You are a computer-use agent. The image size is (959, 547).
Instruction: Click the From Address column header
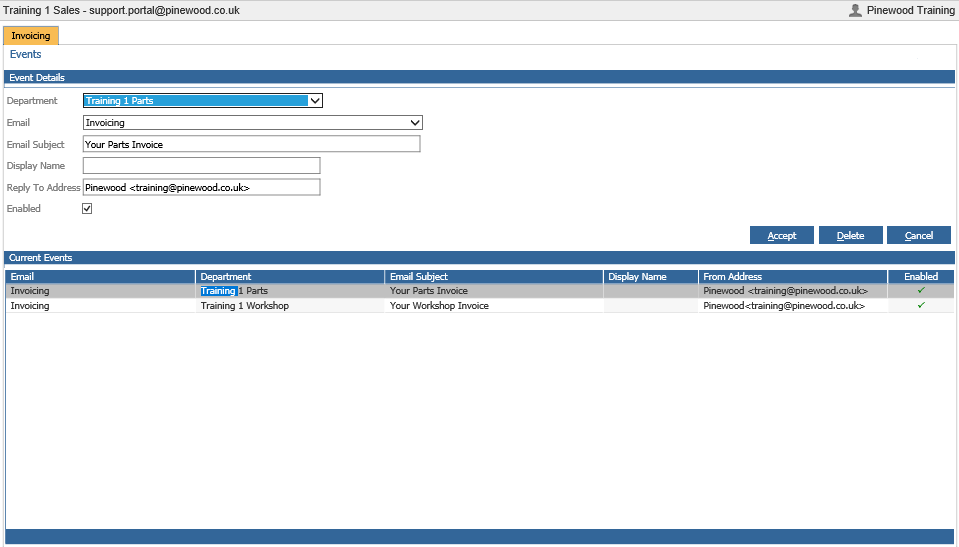pyautogui.click(x=793, y=277)
